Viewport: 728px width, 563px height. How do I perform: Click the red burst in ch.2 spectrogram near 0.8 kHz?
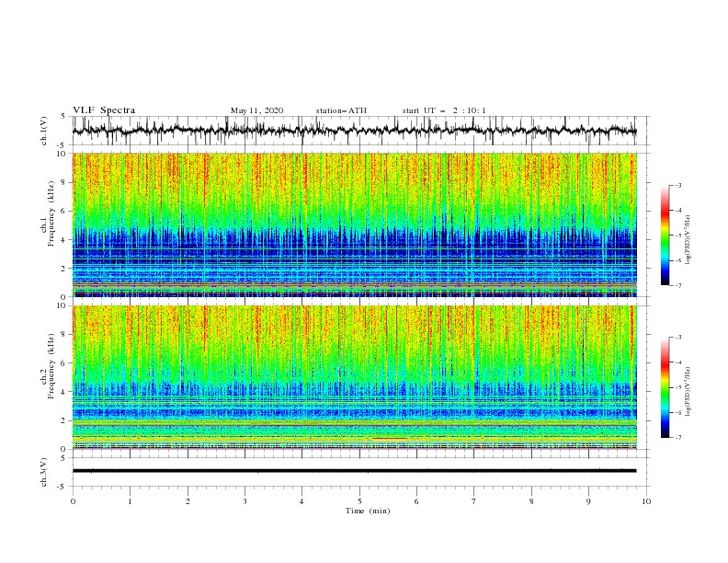[389, 439]
